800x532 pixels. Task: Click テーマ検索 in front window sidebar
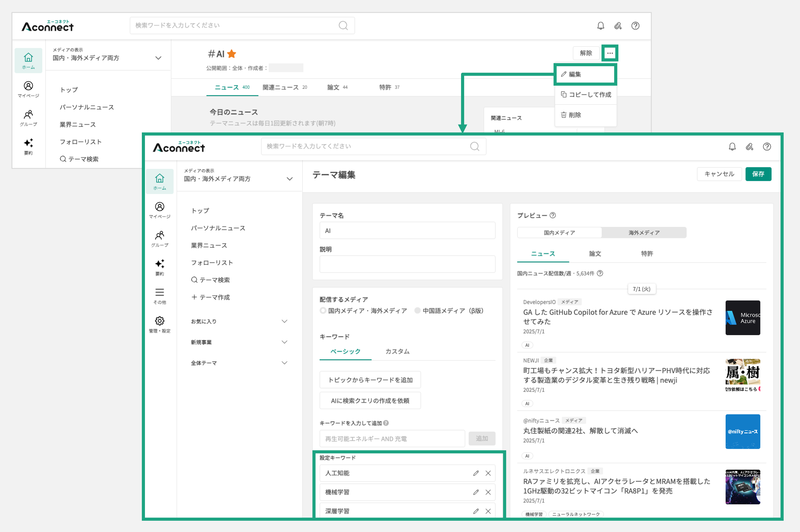pyautogui.click(x=211, y=280)
